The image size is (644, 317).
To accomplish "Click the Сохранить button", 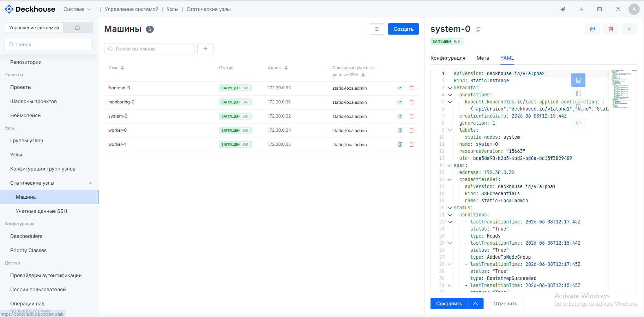I will point(449,304).
